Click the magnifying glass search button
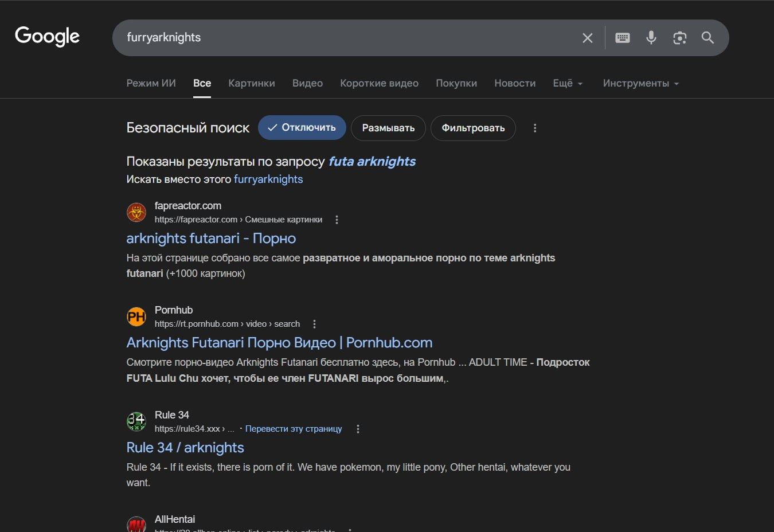This screenshot has width=774, height=532. [x=707, y=38]
